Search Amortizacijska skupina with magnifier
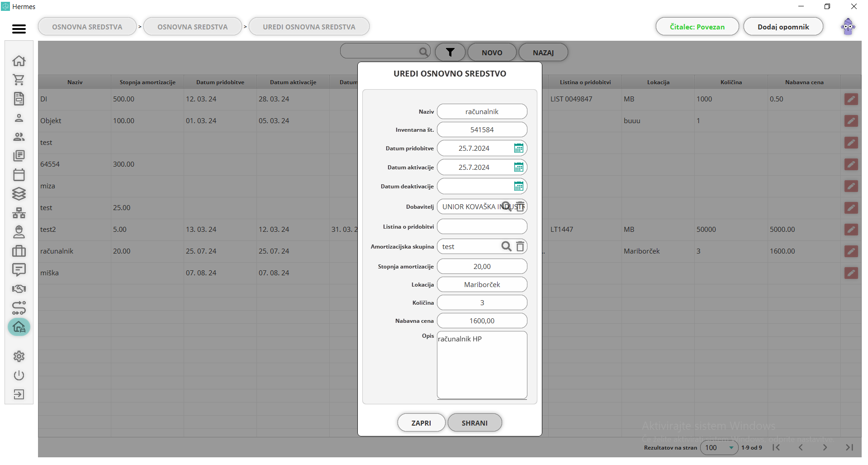 (506, 246)
